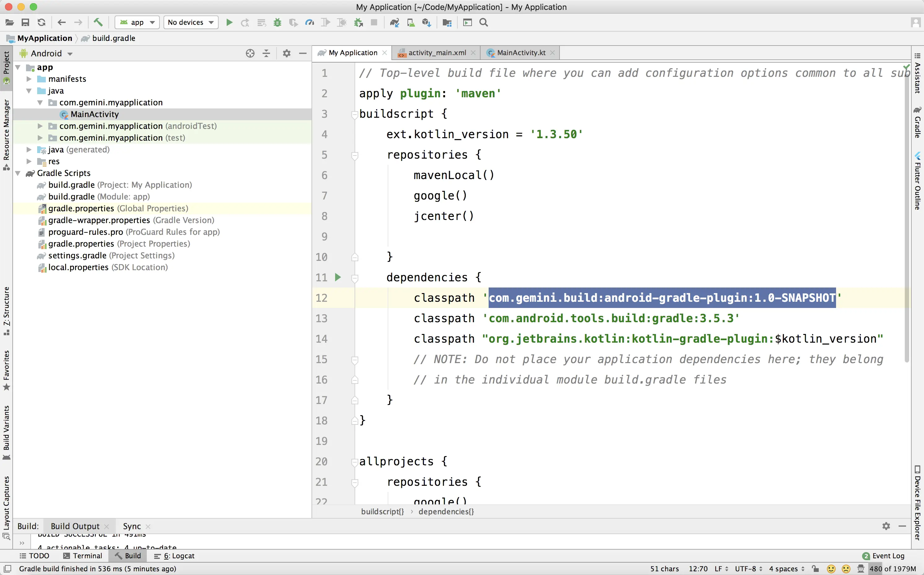
Task: Start debugging using the bug icon
Action: point(277,22)
